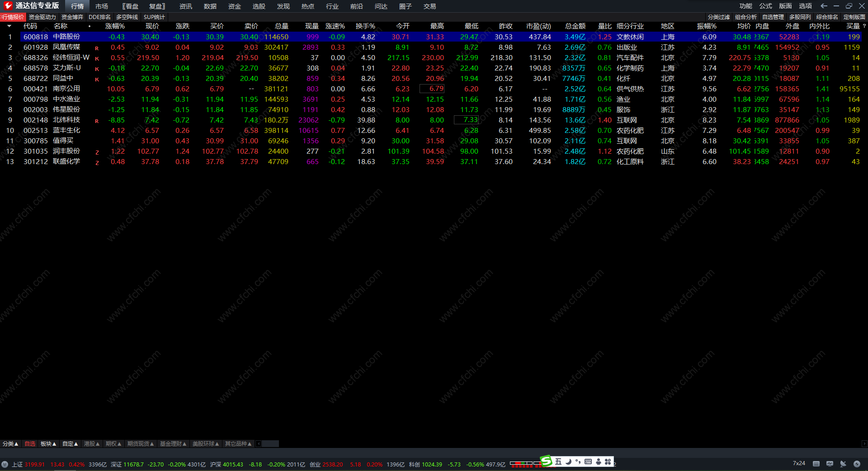This screenshot has height=471, width=868.
Task: Click the K marker beside 艾力斯-U
Action: 97,69
